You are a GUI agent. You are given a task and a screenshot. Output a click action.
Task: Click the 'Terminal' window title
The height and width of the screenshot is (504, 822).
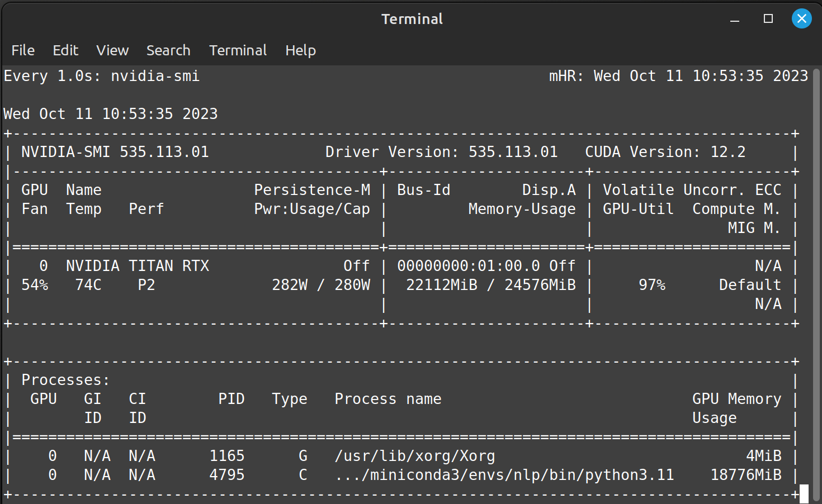click(412, 19)
